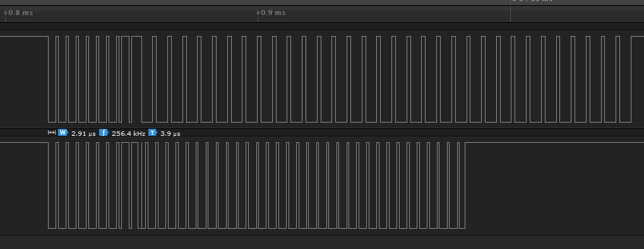Screen dimensions: 644x249
Task: Click the idle high segment before the upper channel burst
Action: [x=24, y=37]
